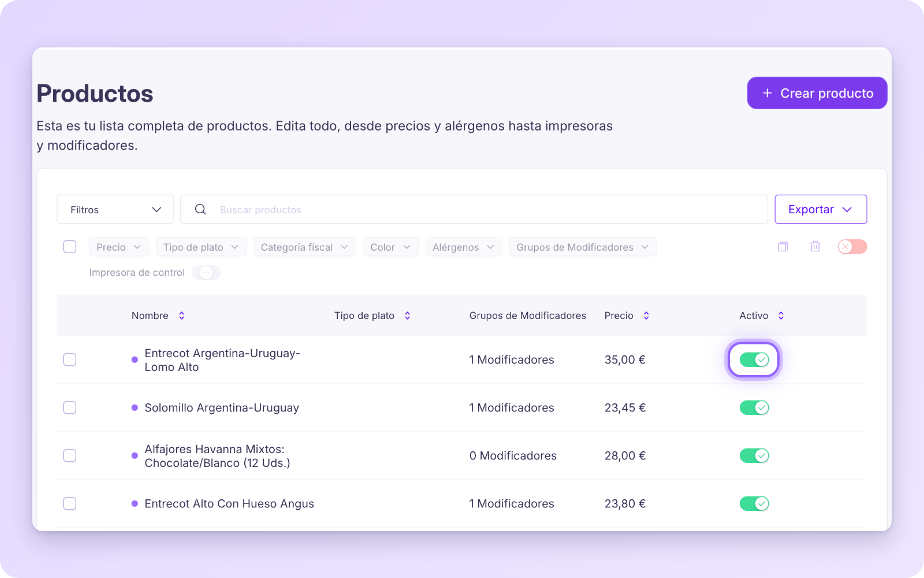
Task: Select checkbox for Entrecot Alto Con Hueso Angus
Action: (70, 503)
